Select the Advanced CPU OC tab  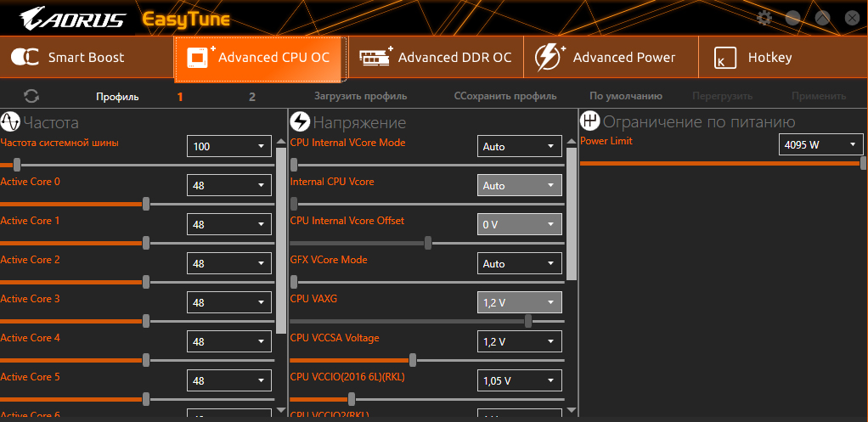coord(261,59)
